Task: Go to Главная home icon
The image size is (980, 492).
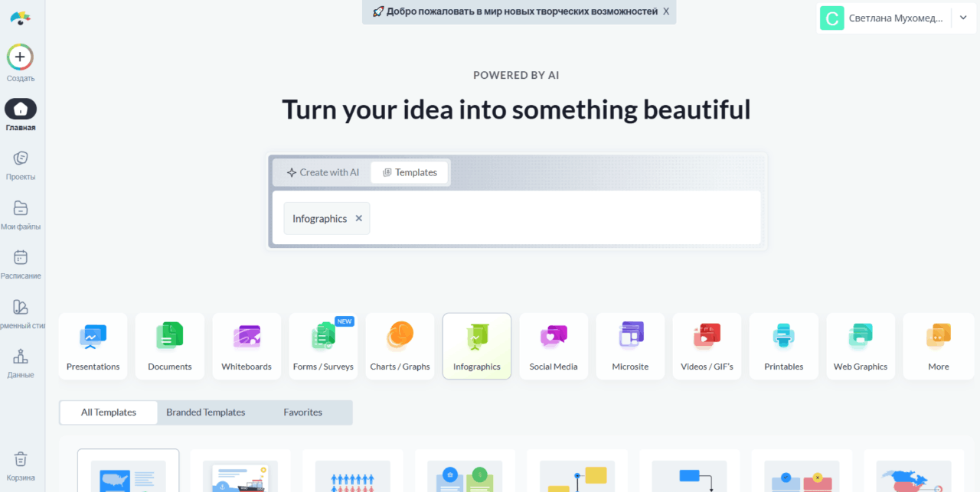Action: [21, 109]
